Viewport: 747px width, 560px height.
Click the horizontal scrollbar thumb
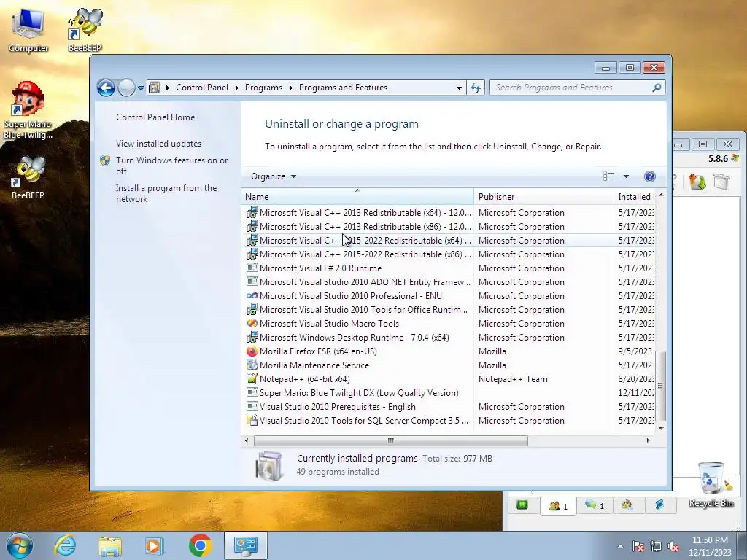391,440
